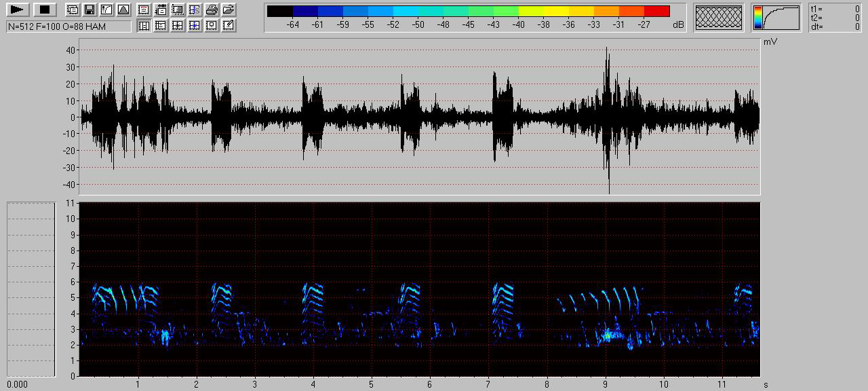Click the color gradient curve button
The image size is (868, 391).
[x=776, y=18]
